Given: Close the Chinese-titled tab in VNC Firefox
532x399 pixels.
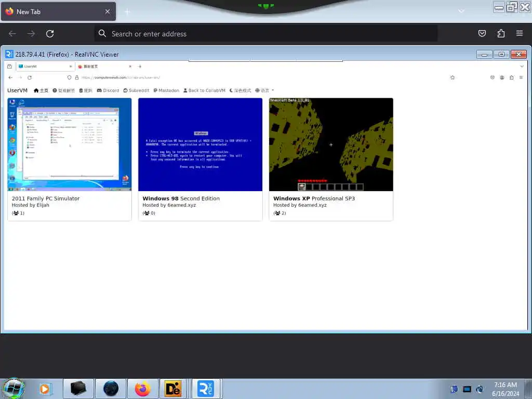Looking at the screenshot, I should point(130,66).
